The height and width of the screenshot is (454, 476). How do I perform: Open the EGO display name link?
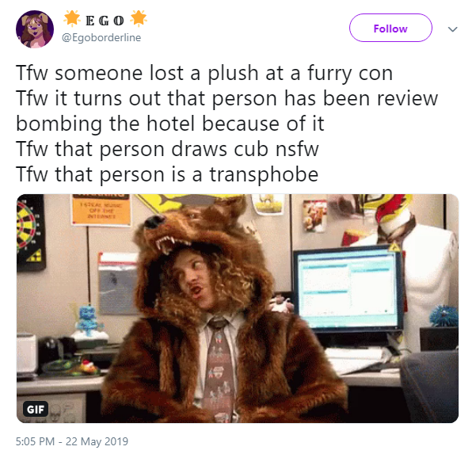105,21
